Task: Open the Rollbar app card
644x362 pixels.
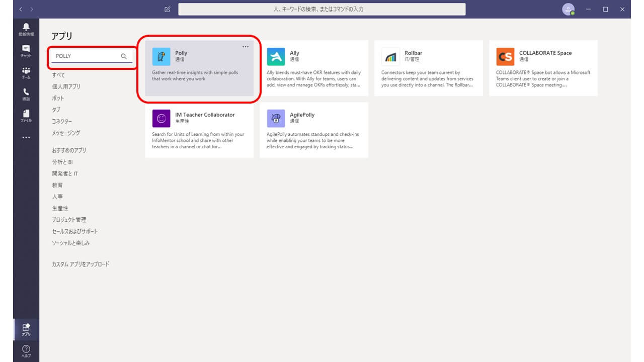Action: point(428,68)
